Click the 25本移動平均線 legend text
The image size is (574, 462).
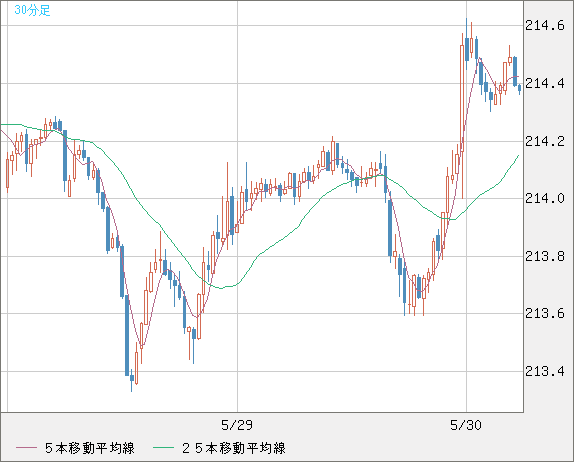234,448
